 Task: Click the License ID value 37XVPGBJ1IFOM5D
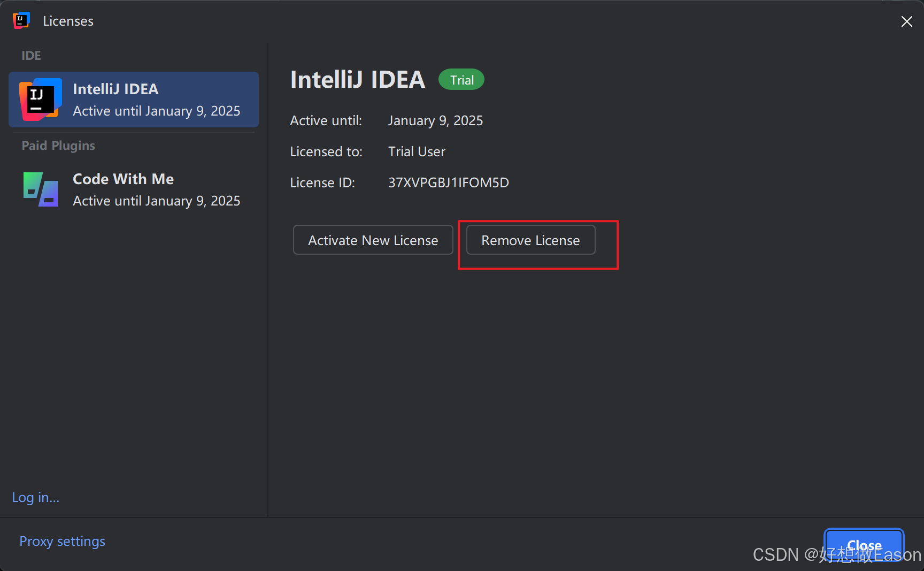point(448,182)
